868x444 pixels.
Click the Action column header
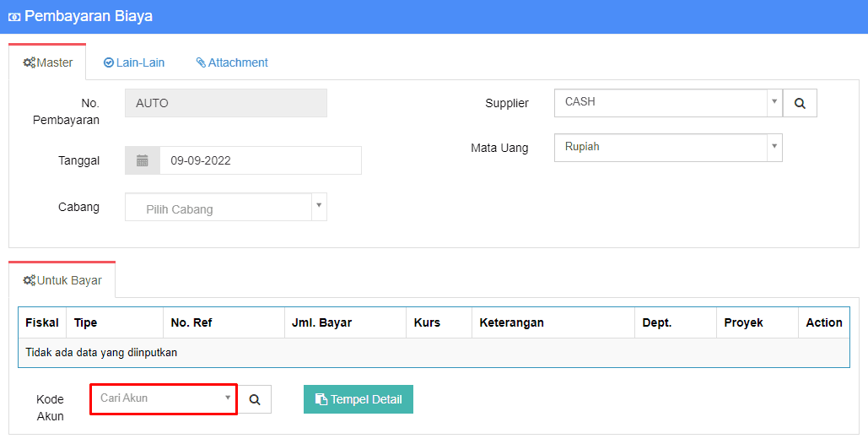pyautogui.click(x=823, y=322)
